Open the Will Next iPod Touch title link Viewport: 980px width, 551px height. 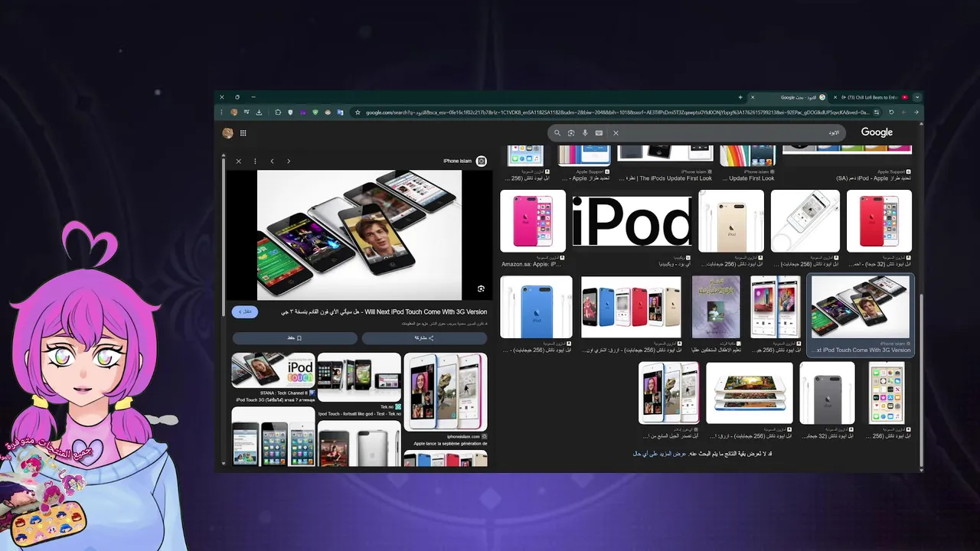(x=386, y=311)
